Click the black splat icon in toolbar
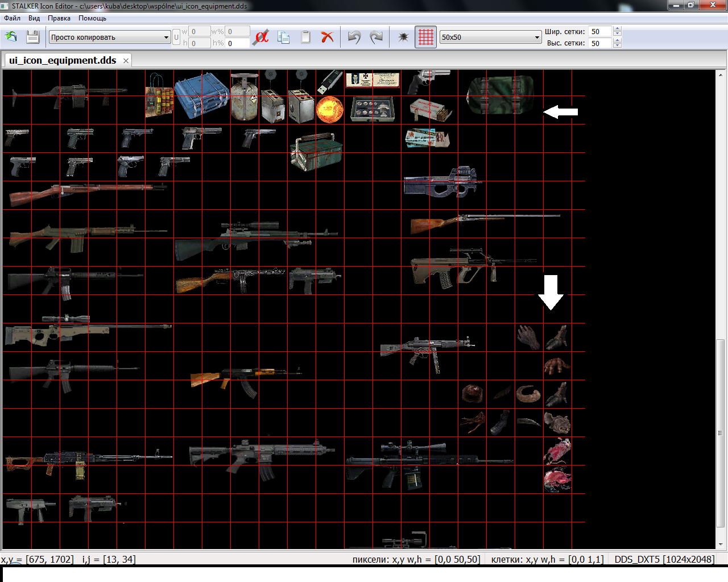 coord(403,38)
